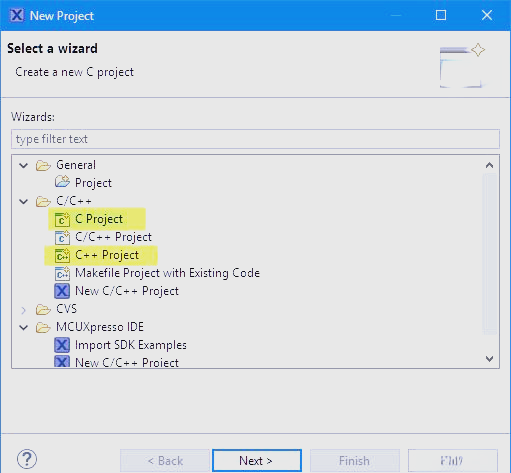The image size is (511, 473).
Task: Open help with the question mark icon
Action: pos(27,459)
